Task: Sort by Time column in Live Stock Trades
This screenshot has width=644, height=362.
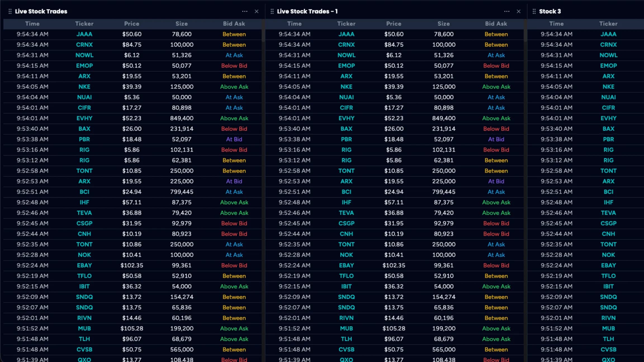Action: [32, 24]
